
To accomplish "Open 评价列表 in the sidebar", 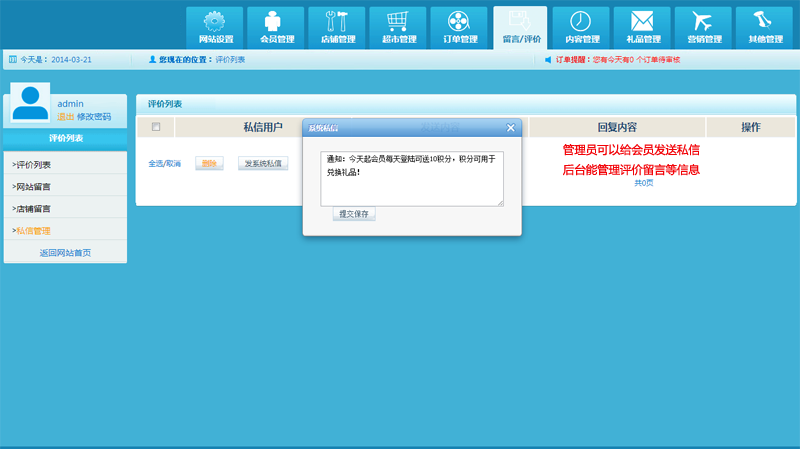I will [x=32, y=164].
